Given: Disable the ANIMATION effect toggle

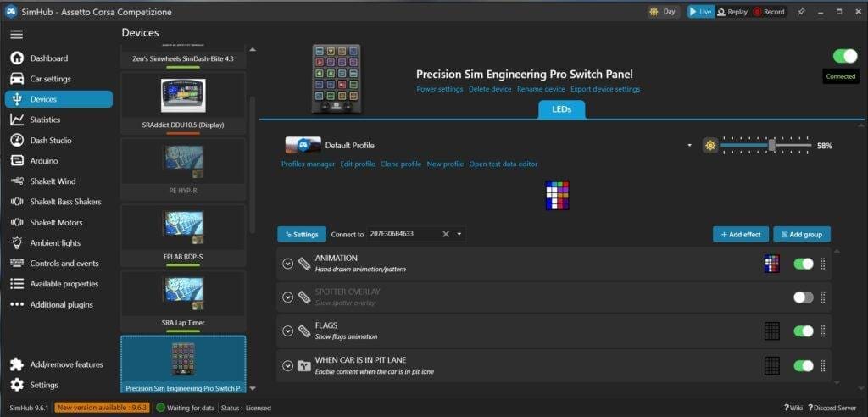Looking at the screenshot, I should (x=804, y=264).
